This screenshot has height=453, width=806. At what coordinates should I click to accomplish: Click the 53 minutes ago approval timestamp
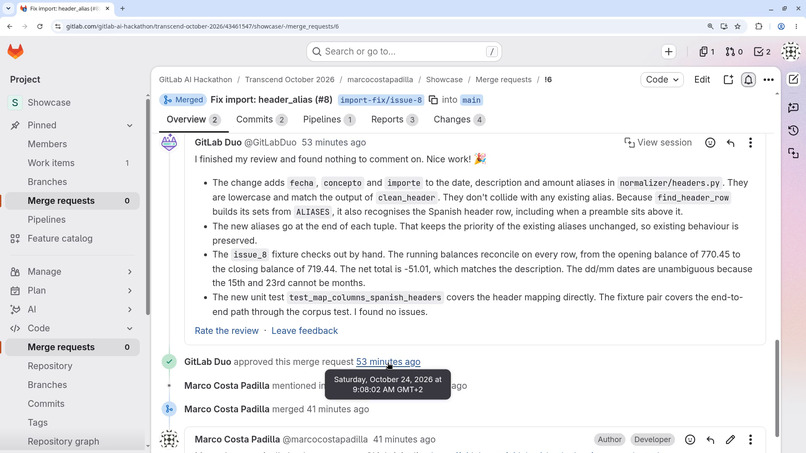click(388, 362)
